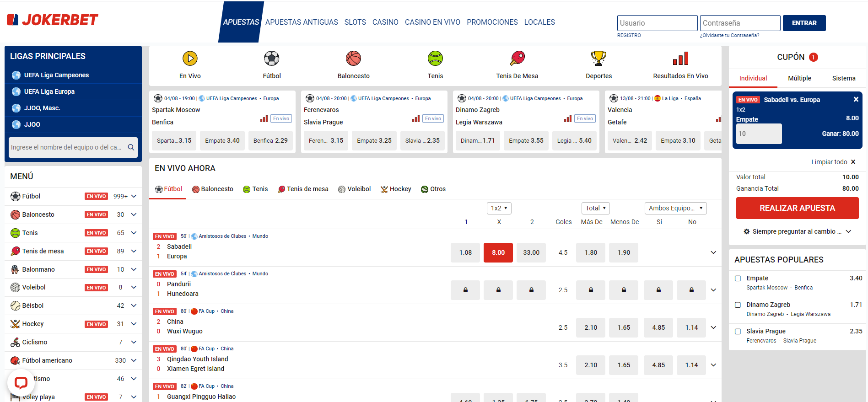
Task: Click the Voleibol icon in menu
Action: (x=15, y=287)
